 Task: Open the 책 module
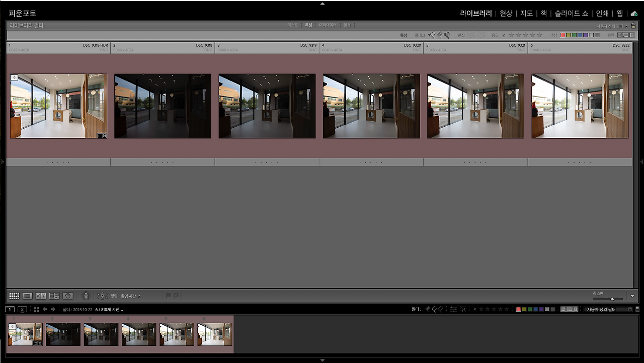[x=544, y=14]
